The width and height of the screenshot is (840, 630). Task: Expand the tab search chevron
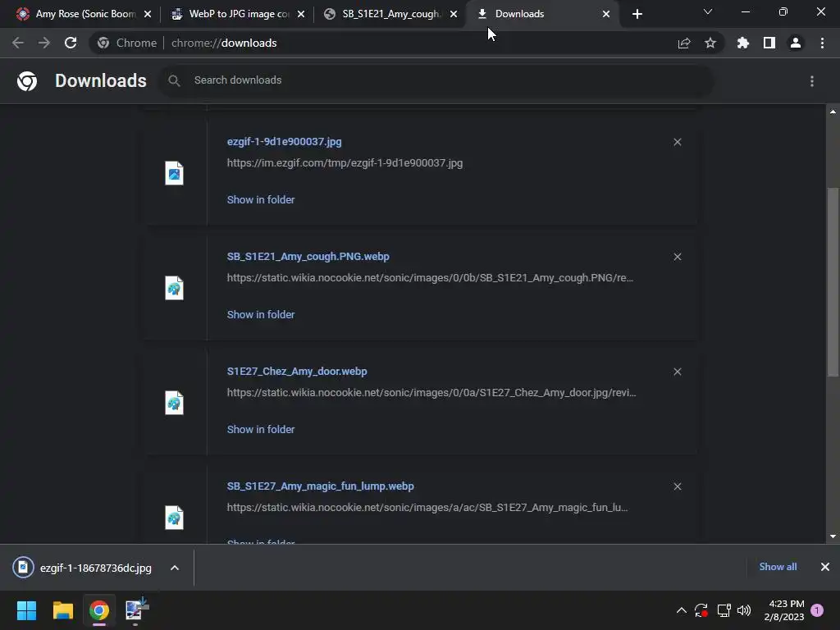pyautogui.click(x=708, y=11)
